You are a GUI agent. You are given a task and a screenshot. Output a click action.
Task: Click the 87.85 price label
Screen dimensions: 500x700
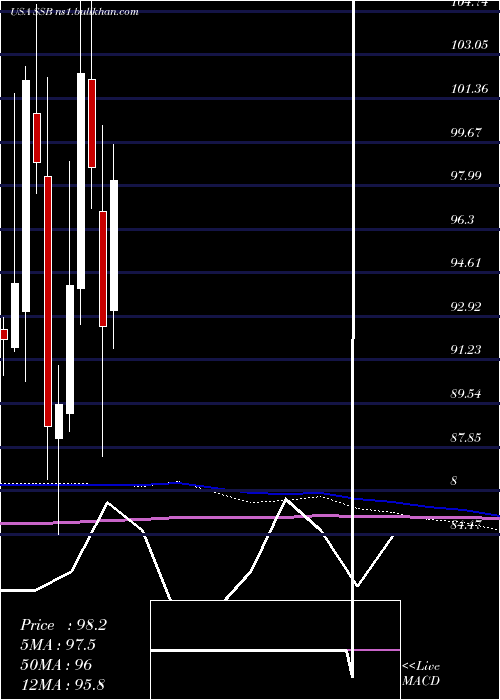tap(467, 438)
